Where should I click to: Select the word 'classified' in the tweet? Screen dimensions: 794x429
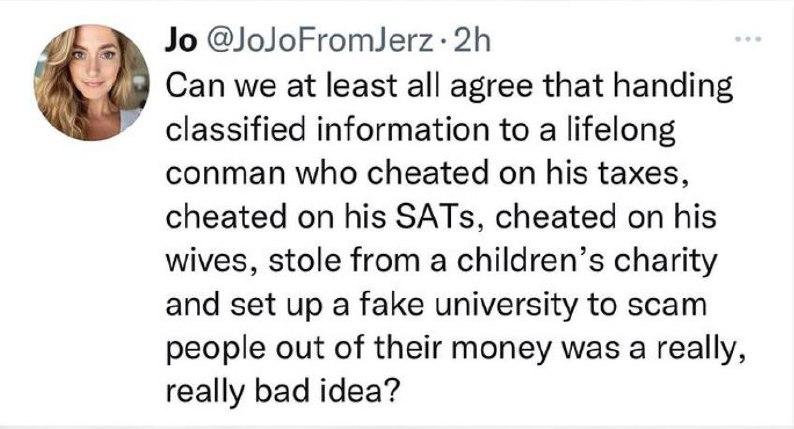236,130
